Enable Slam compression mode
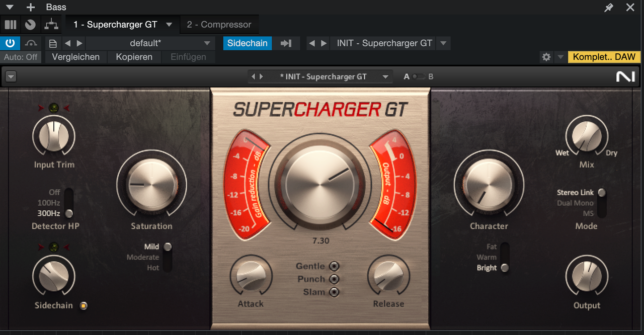This screenshot has width=644, height=335. (334, 292)
